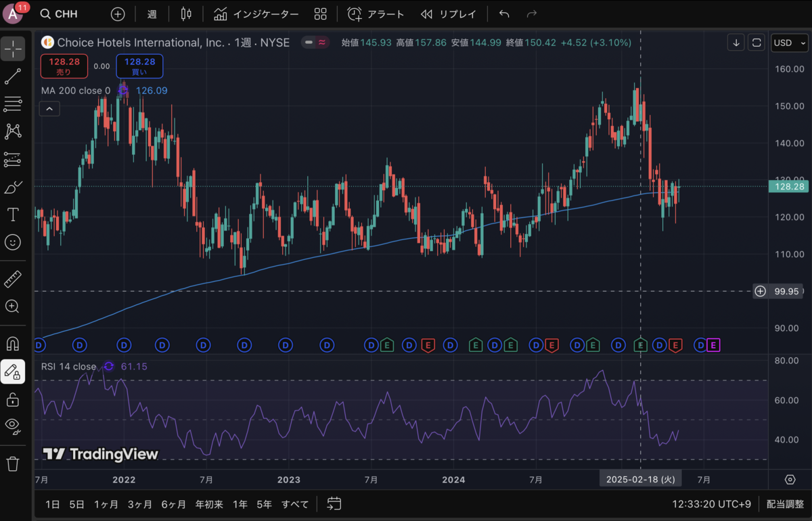Viewport: 812px width, 521px height.
Task: Select the すべて all-time range
Action: (x=295, y=504)
